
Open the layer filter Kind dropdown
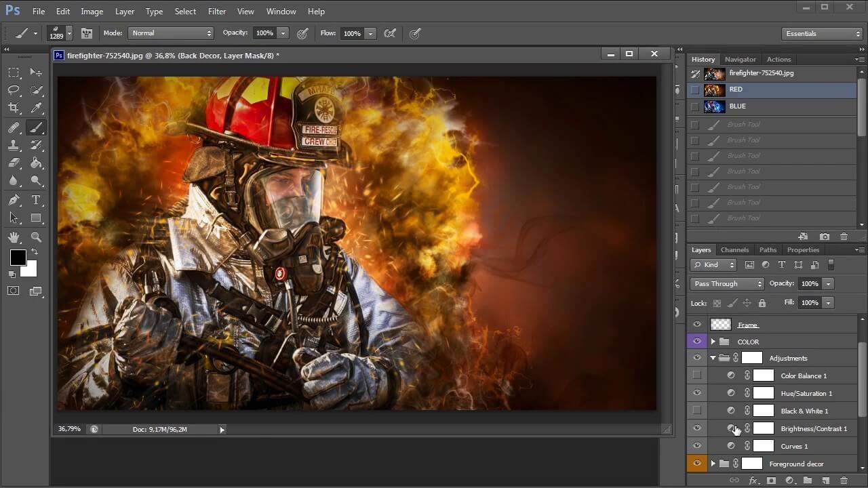(713, 265)
